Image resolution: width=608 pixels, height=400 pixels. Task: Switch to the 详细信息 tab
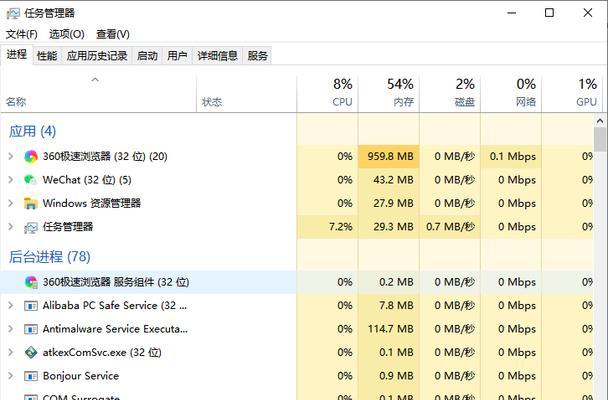coord(217,56)
